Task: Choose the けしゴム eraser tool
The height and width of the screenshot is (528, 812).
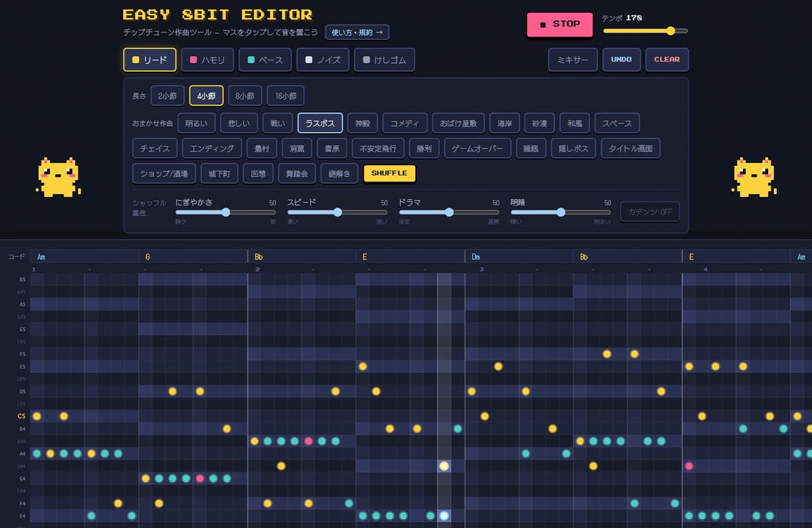Action: click(x=384, y=60)
